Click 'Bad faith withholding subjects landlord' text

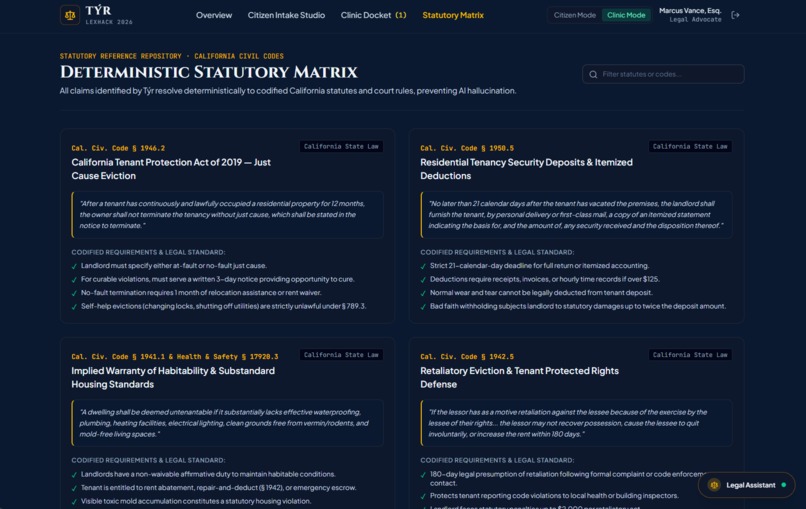[578, 306]
